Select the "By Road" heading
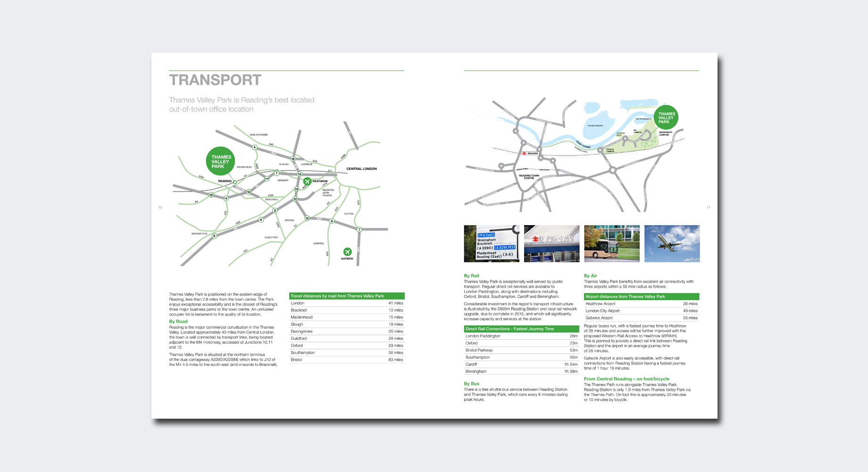 pos(178,321)
